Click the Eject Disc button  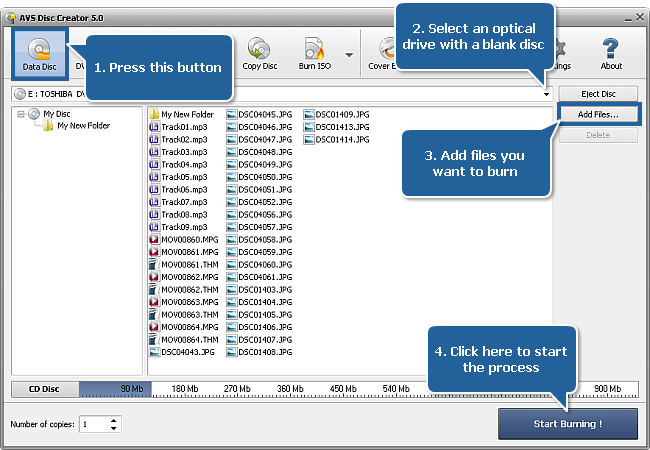tap(598, 94)
